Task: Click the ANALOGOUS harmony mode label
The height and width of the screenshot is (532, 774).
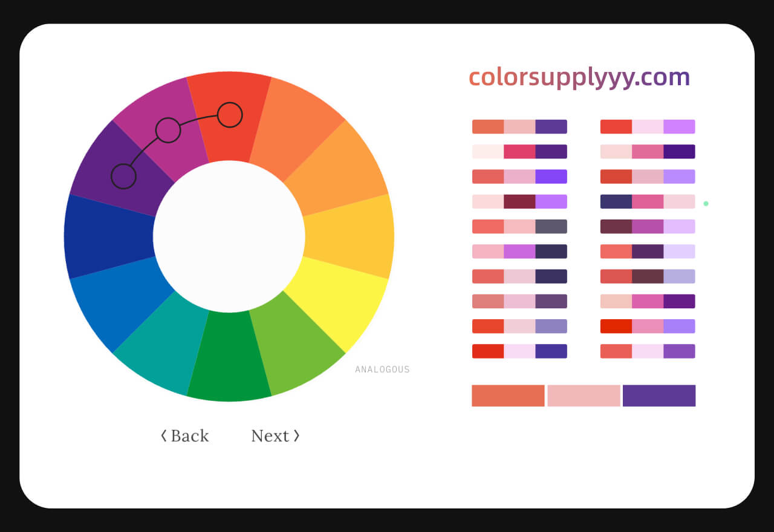Action: point(382,369)
